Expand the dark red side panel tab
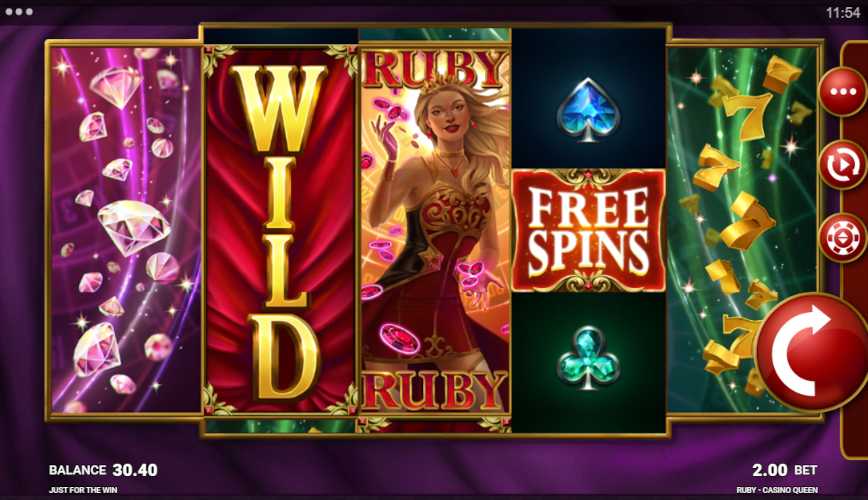 pos(854,249)
